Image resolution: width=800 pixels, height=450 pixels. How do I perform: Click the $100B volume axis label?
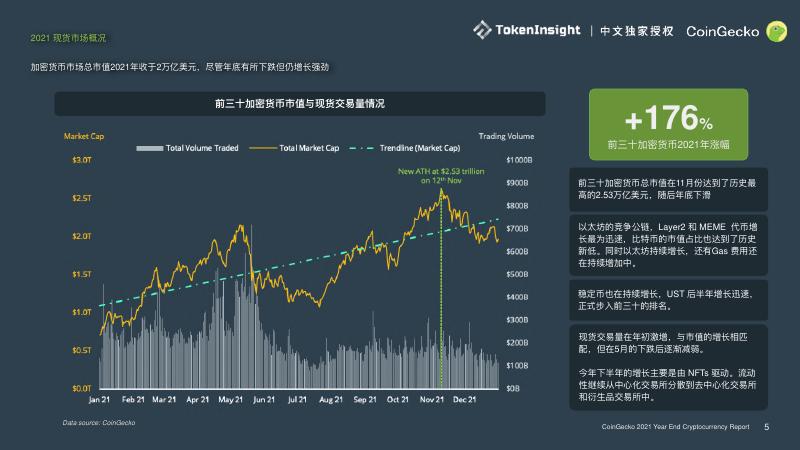(x=517, y=365)
